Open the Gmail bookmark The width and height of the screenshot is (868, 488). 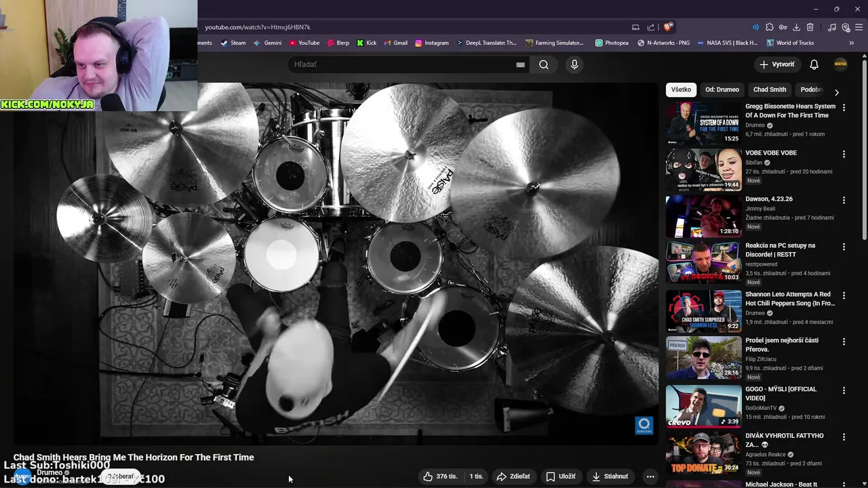pyautogui.click(x=395, y=43)
